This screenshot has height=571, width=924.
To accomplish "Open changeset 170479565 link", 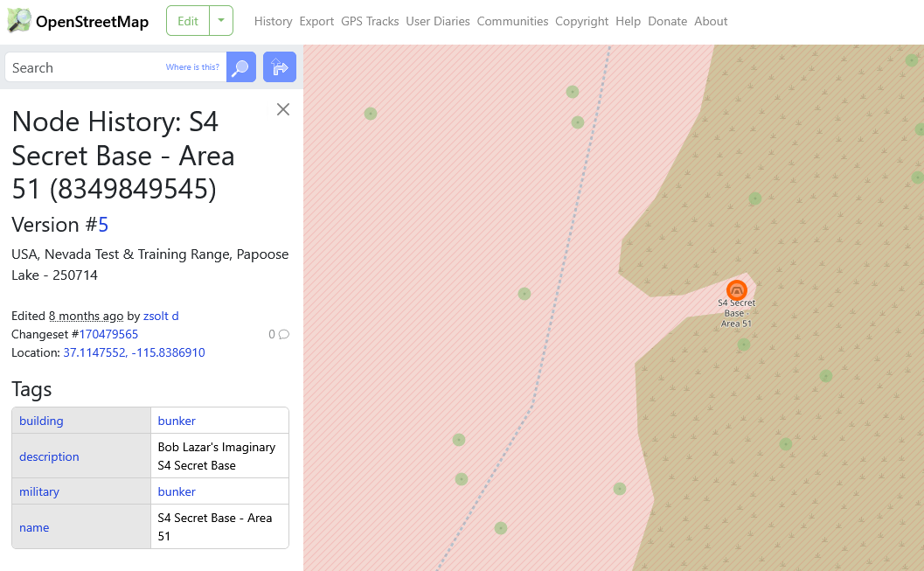I will coord(108,334).
